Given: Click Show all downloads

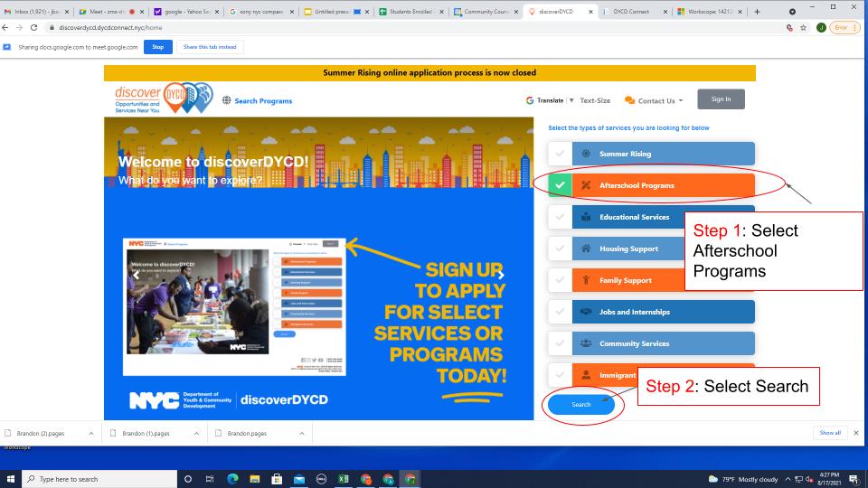Looking at the screenshot, I should (x=830, y=433).
